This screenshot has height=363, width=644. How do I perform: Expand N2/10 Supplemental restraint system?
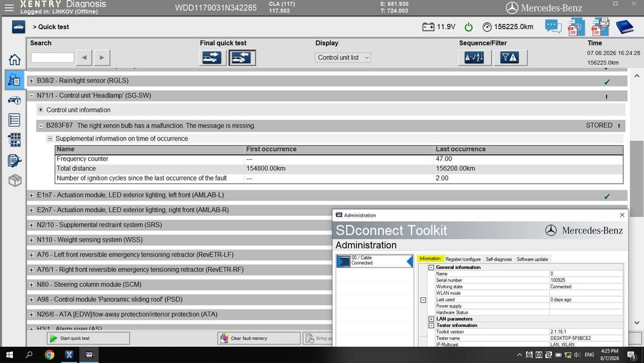click(31, 225)
